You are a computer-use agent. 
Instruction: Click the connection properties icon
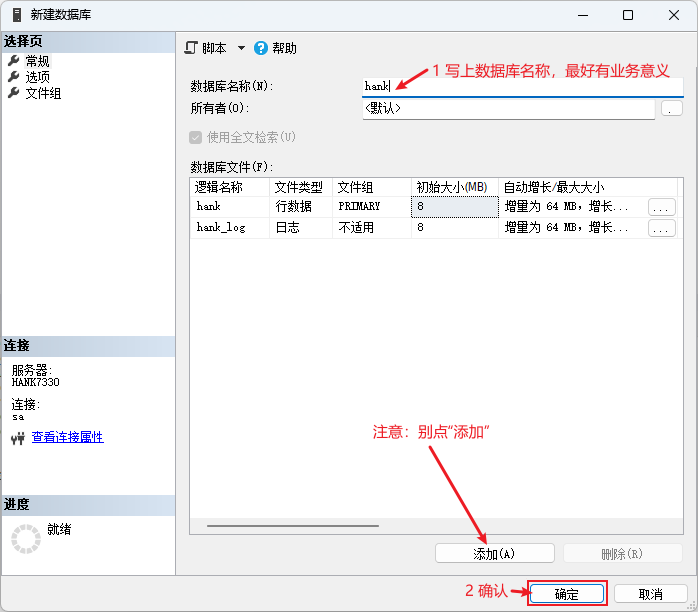point(17,438)
